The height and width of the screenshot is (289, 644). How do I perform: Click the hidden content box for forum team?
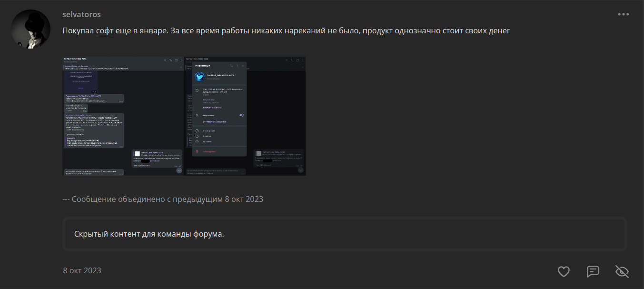[x=345, y=234]
